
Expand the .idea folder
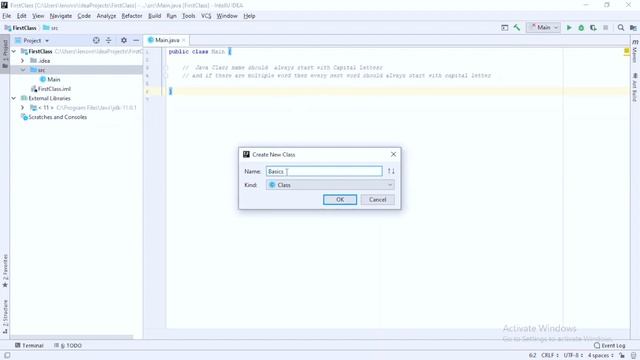point(23,61)
